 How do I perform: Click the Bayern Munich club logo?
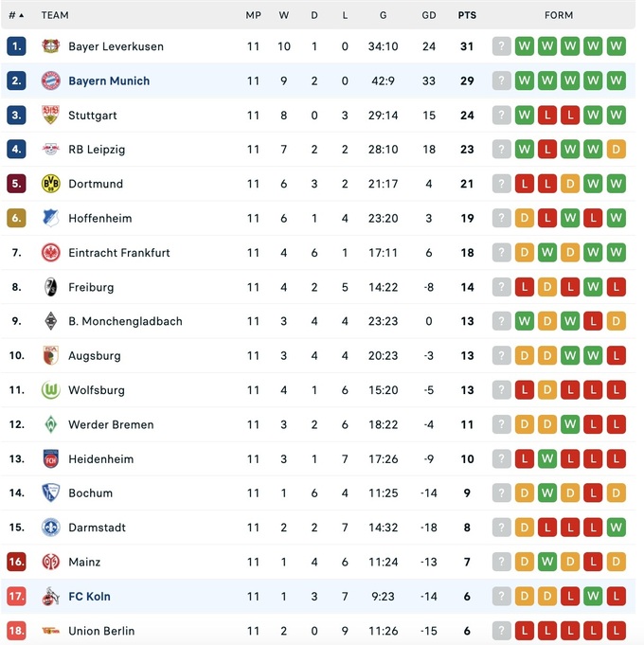click(x=50, y=81)
